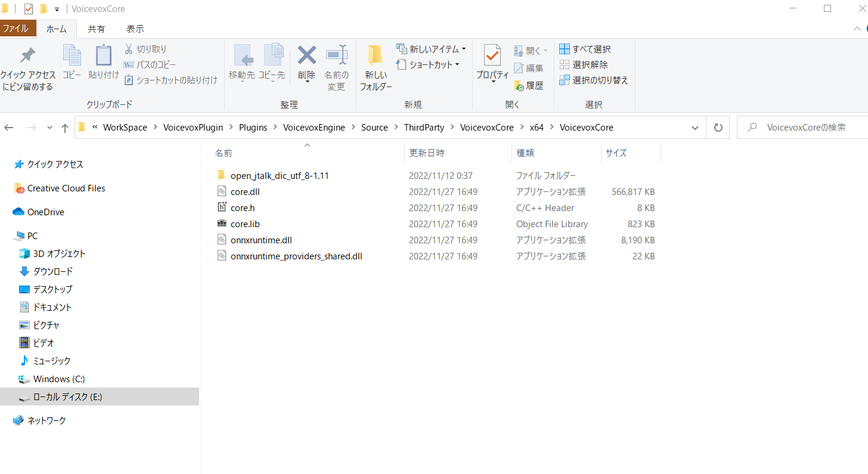Viewport: 868px width, 474px height.
Task: Click Select all (すべて選択)
Action: [585, 49]
